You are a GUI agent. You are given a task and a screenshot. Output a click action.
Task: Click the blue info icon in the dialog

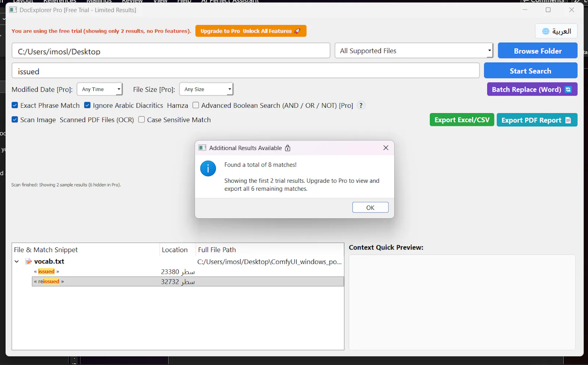(208, 168)
